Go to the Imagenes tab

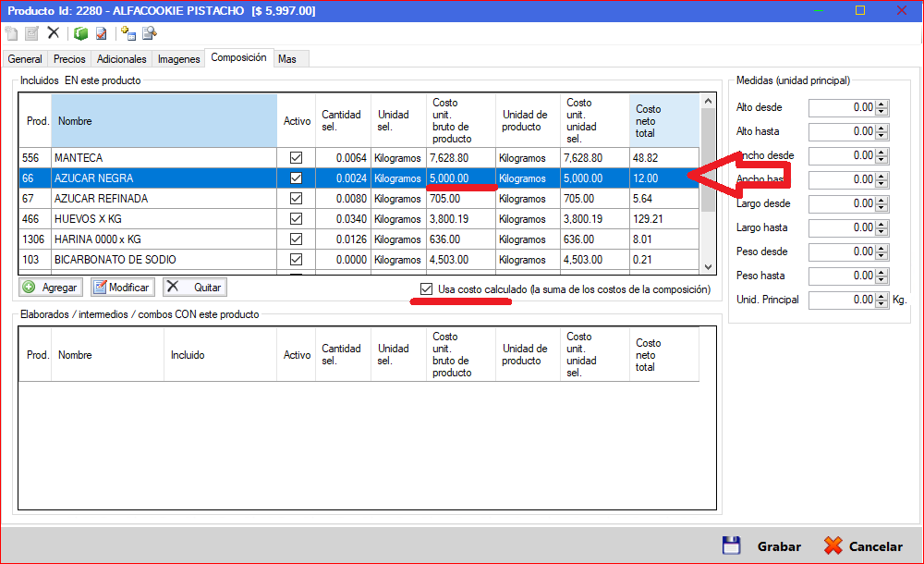click(x=178, y=59)
